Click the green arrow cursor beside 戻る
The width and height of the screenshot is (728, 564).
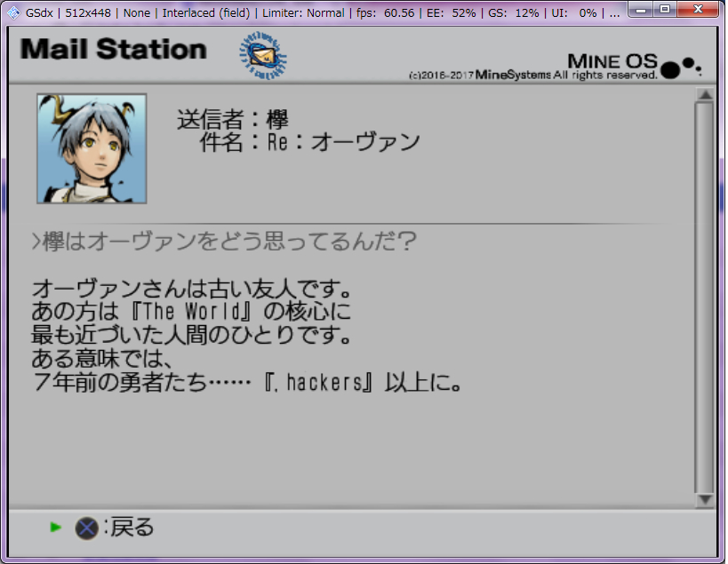coord(56,527)
